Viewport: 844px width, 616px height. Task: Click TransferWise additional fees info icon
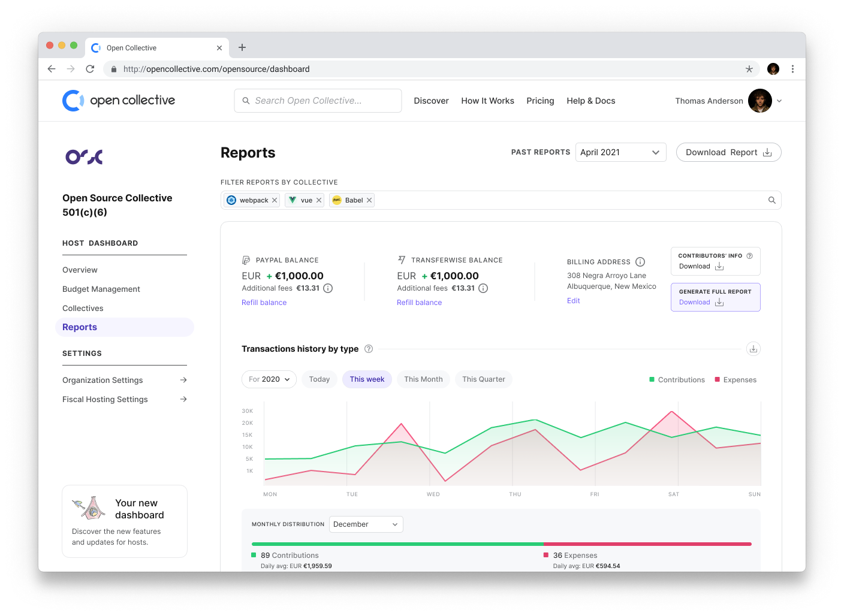coord(483,288)
